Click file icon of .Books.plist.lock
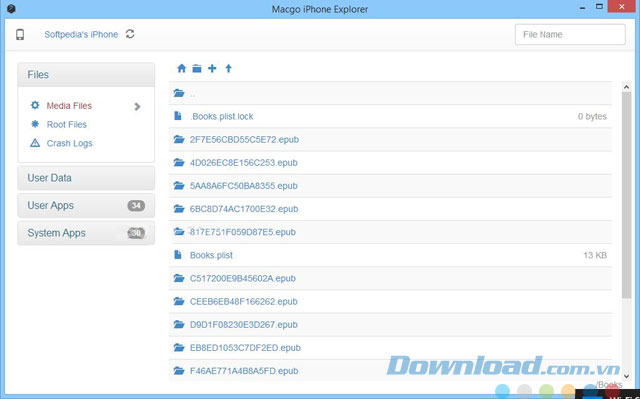640x399 pixels. tap(178, 116)
